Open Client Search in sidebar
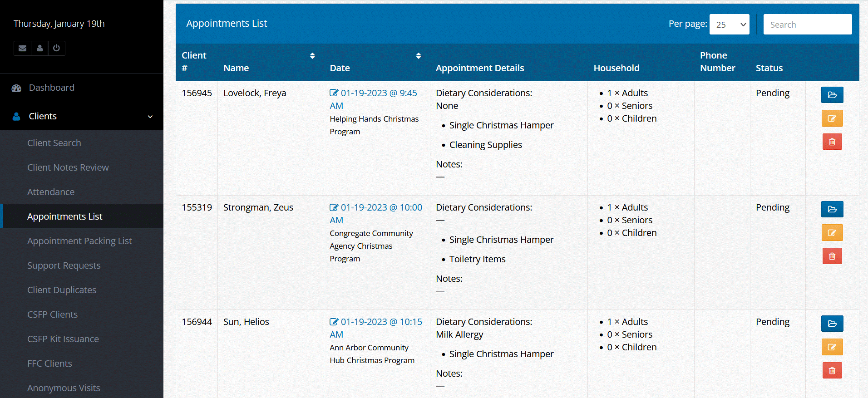 click(x=54, y=143)
